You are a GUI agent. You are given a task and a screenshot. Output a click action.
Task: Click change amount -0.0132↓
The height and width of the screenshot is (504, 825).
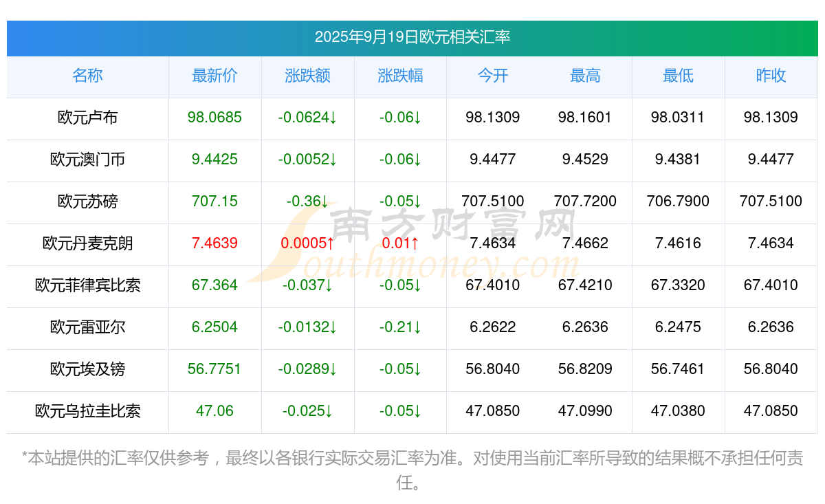point(307,327)
